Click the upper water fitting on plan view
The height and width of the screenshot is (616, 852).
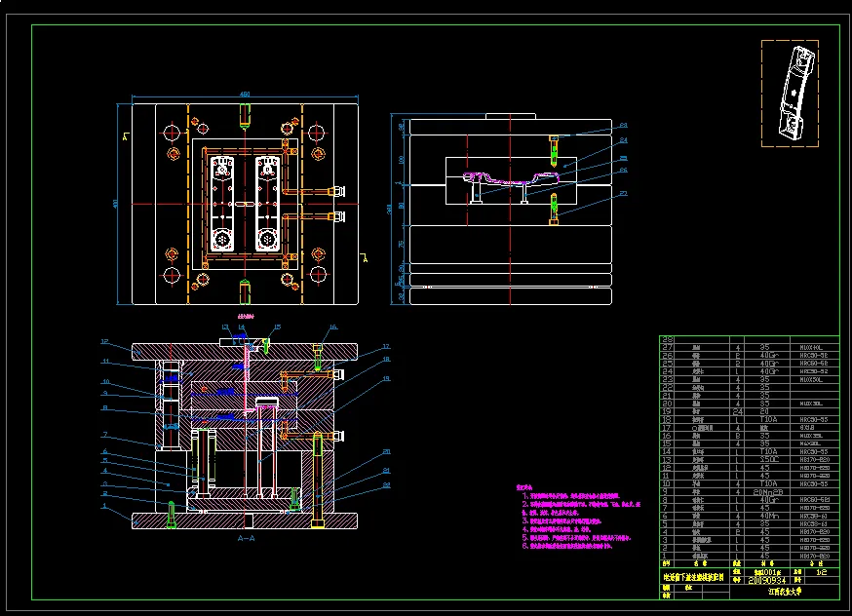pyautogui.click(x=337, y=191)
